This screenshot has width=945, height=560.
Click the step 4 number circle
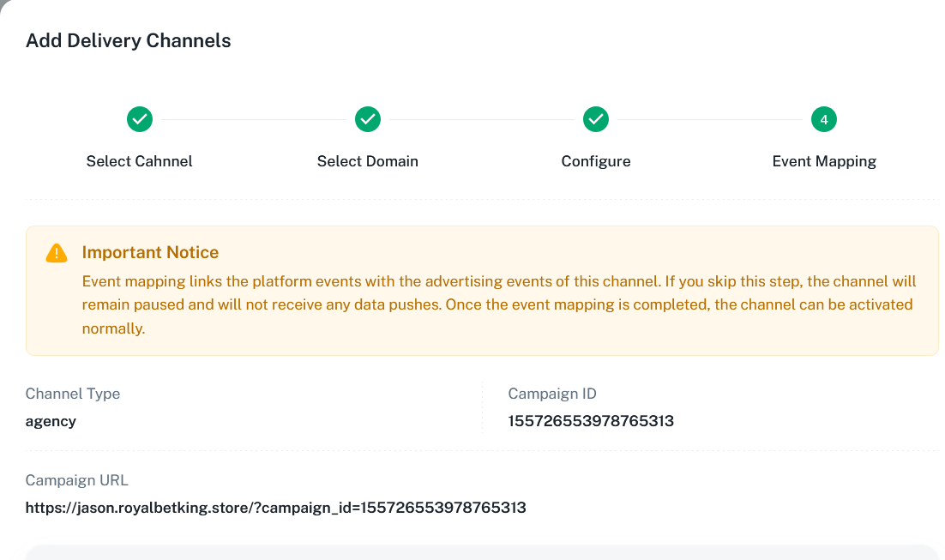click(x=824, y=120)
